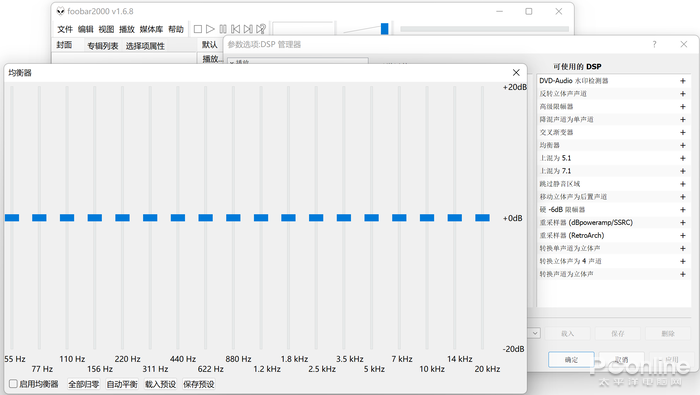Screen dimensions: 700x395
Task: Skip to the previous track
Action: pos(236,29)
